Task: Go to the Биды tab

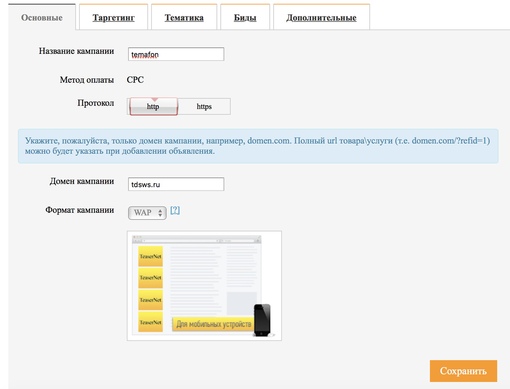Action: pyautogui.click(x=245, y=18)
